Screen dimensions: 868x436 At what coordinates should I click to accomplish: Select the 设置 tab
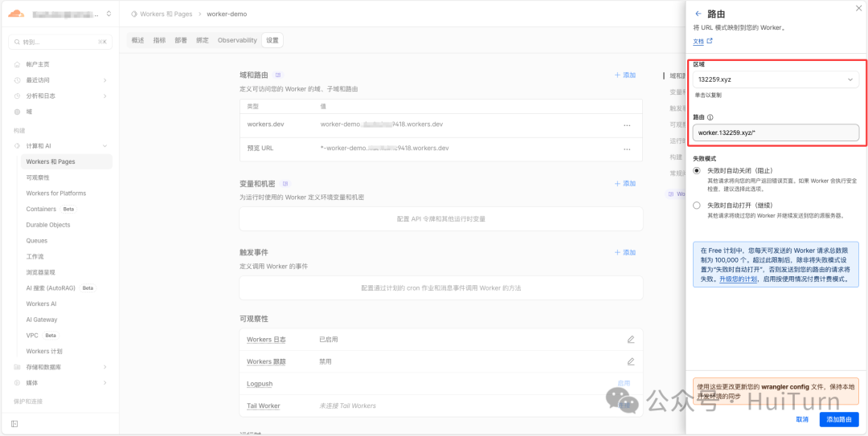tap(272, 40)
